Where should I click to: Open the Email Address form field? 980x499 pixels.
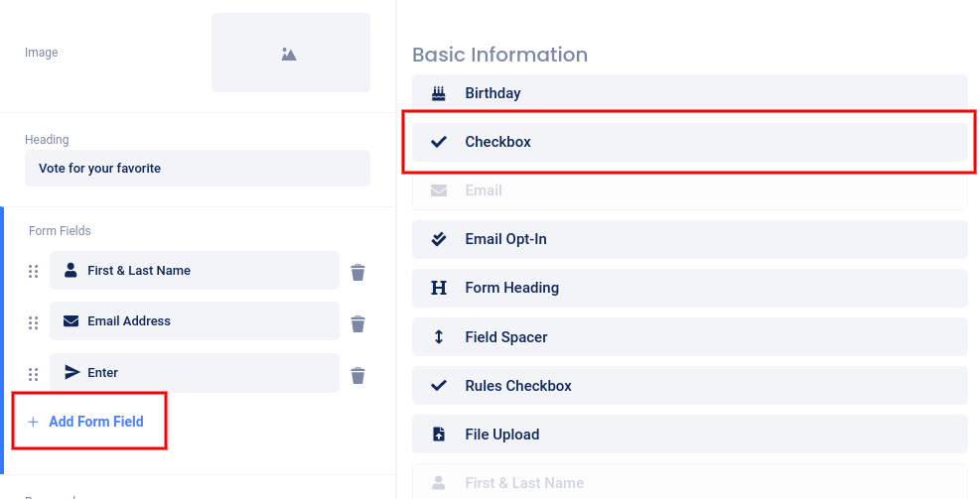(x=195, y=321)
